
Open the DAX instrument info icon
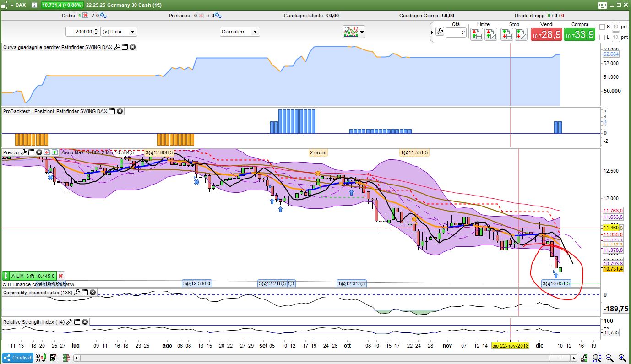(33, 5)
